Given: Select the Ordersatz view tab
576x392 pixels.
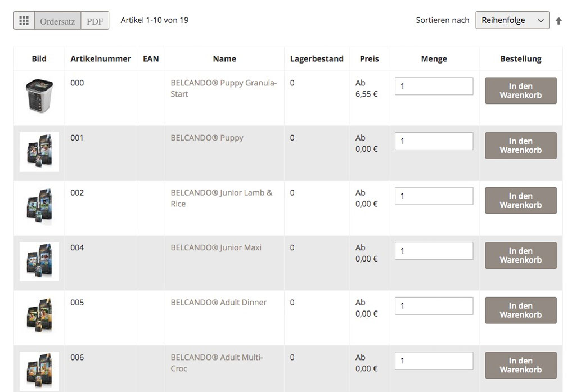Looking at the screenshot, I should [57, 21].
